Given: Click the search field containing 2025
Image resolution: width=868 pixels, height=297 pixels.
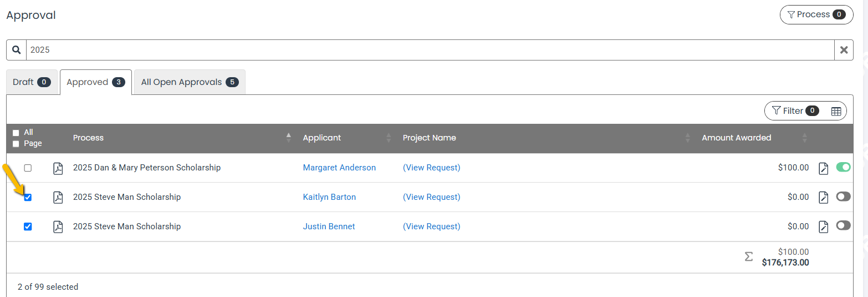Looking at the screenshot, I should (430, 50).
